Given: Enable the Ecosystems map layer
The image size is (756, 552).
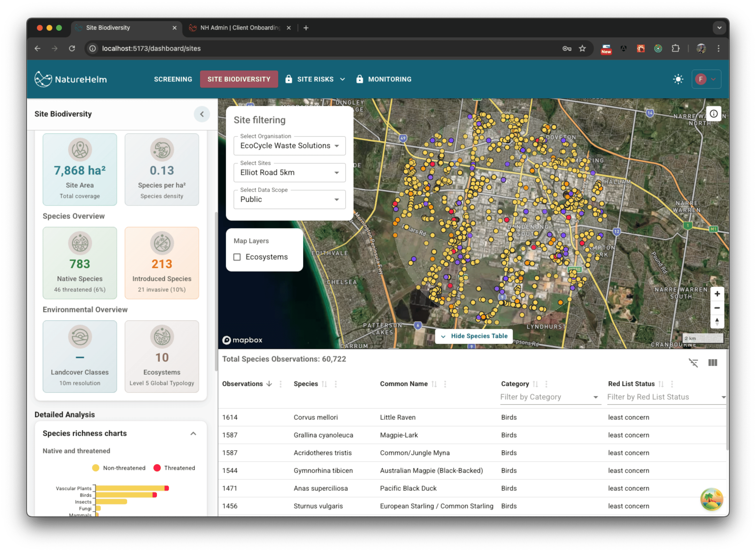Looking at the screenshot, I should 237,257.
